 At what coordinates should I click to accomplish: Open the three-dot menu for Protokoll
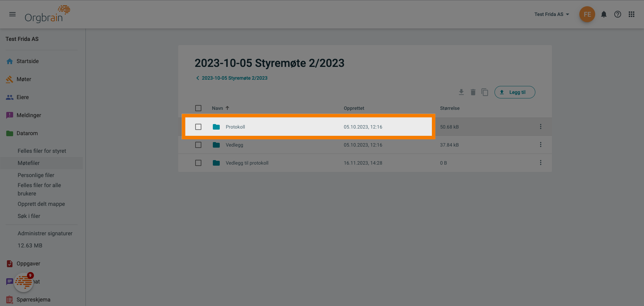pyautogui.click(x=541, y=127)
